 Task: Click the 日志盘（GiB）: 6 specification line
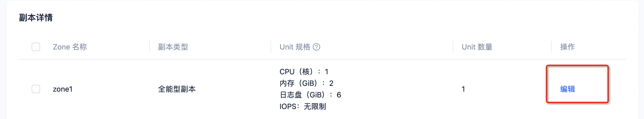click(x=310, y=95)
